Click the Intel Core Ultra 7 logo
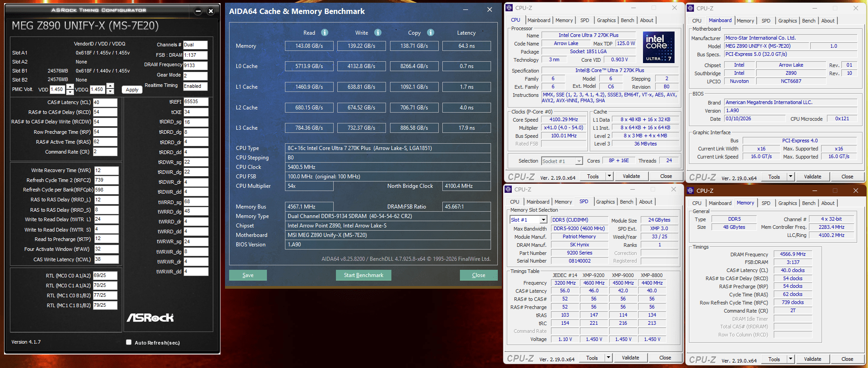The width and height of the screenshot is (868, 368). point(659,47)
